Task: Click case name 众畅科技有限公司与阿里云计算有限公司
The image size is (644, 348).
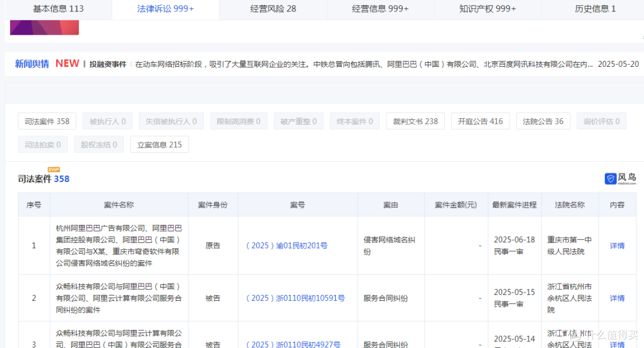Action: click(x=119, y=338)
